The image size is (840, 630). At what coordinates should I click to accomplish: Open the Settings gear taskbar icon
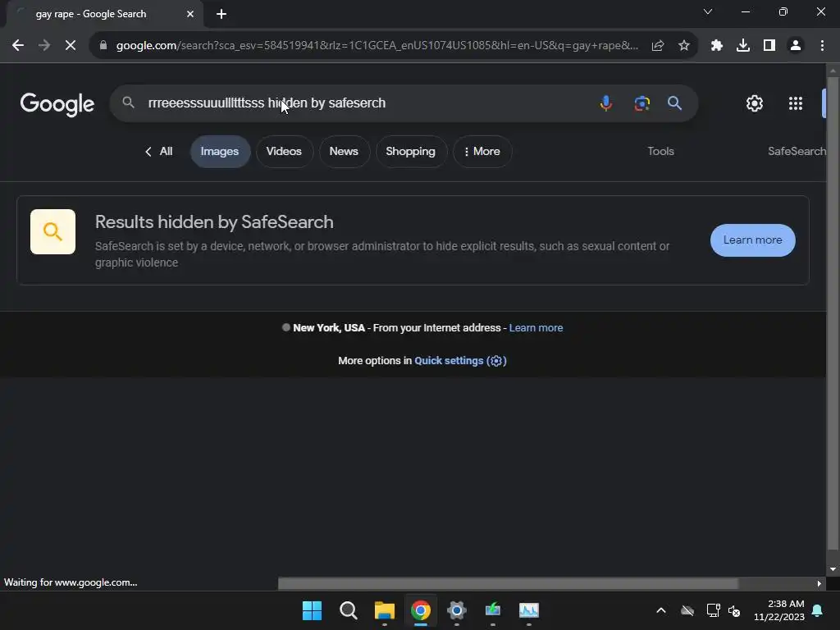(x=456, y=610)
